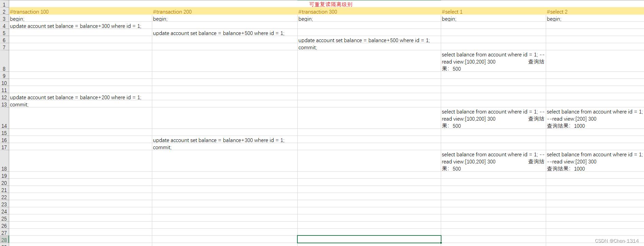Select the select 1 query cell in row 14
Image resolution: width=644 pixels, height=246 pixels.
coord(493,118)
